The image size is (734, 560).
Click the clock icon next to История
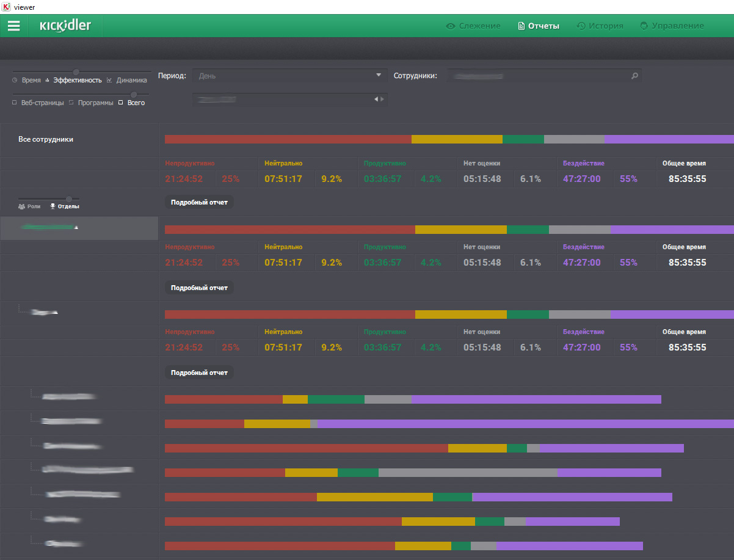click(x=581, y=26)
